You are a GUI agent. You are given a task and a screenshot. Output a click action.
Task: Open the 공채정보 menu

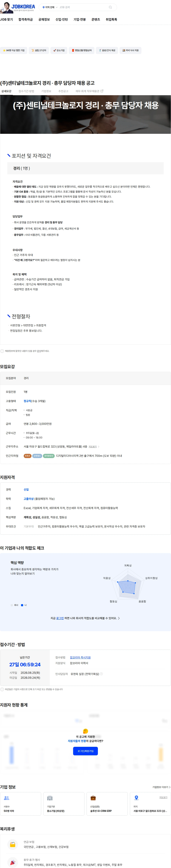44,20
